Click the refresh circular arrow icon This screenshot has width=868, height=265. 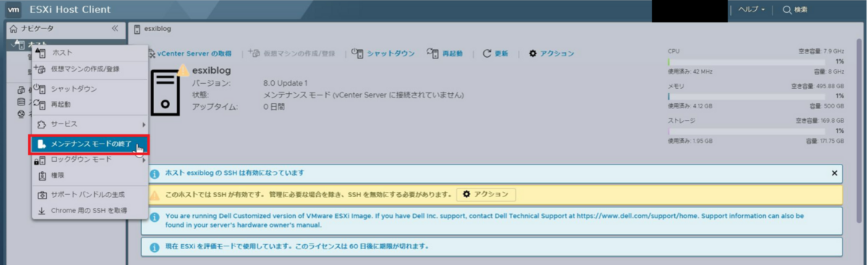(x=487, y=53)
